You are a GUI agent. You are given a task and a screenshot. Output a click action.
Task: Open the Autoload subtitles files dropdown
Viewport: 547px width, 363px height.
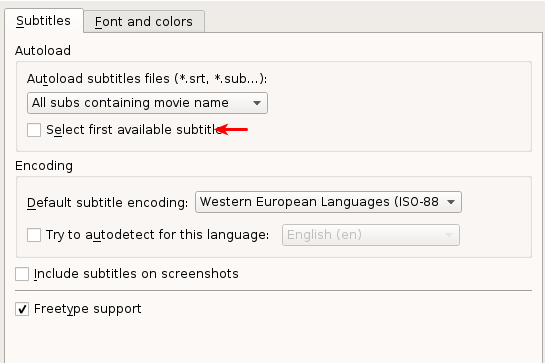(x=147, y=103)
